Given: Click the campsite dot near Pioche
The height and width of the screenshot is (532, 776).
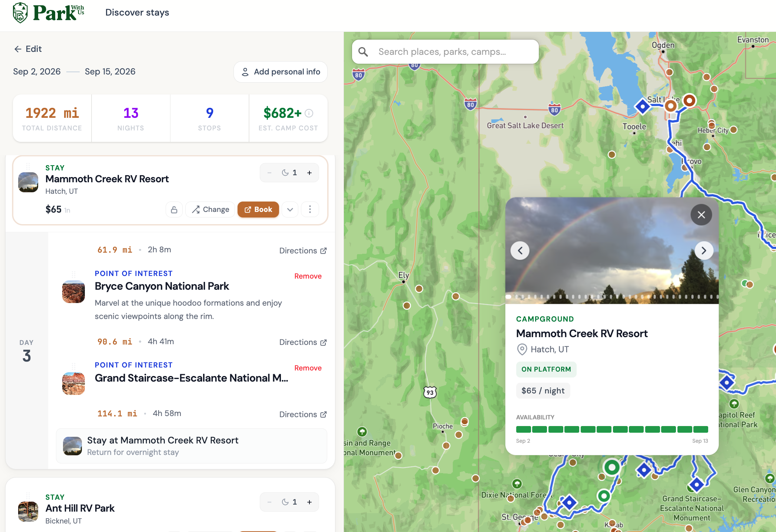Looking at the screenshot, I should coord(465,422).
